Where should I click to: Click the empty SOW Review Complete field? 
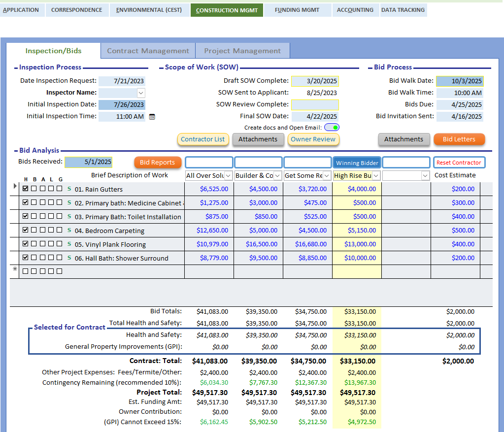(315, 105)
